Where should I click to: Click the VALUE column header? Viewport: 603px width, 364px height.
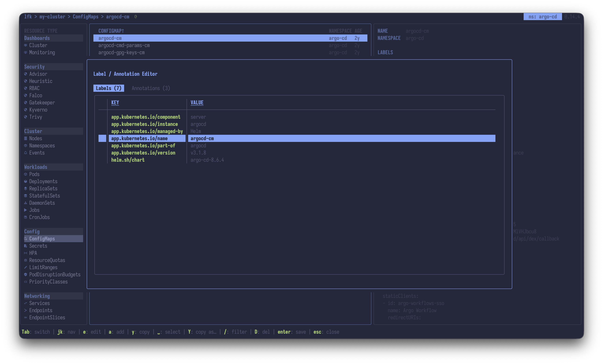coord(197,103)
